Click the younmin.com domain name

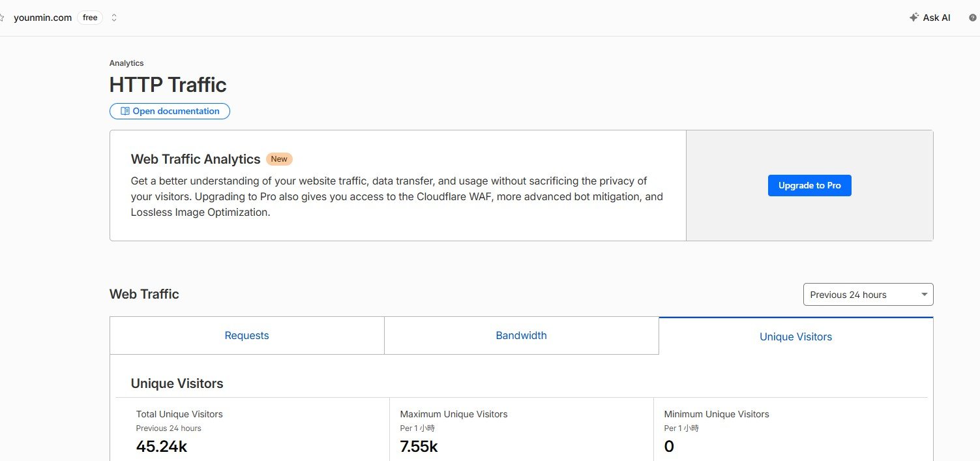[42, 18]
